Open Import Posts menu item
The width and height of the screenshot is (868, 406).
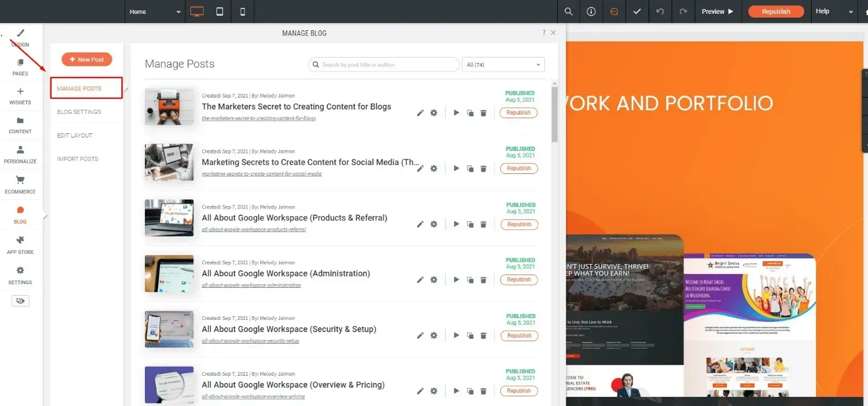click(x=78, y=159)
